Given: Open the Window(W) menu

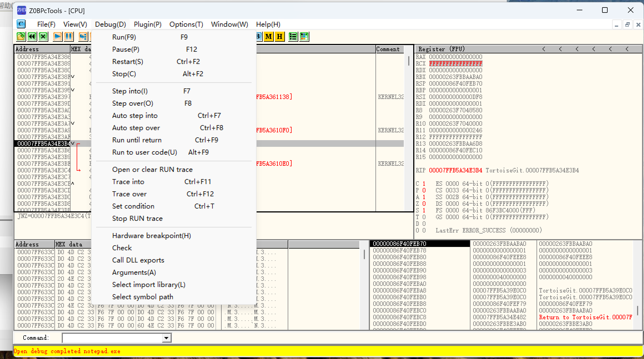Looking at the screenshot, I should click(229, 24).
